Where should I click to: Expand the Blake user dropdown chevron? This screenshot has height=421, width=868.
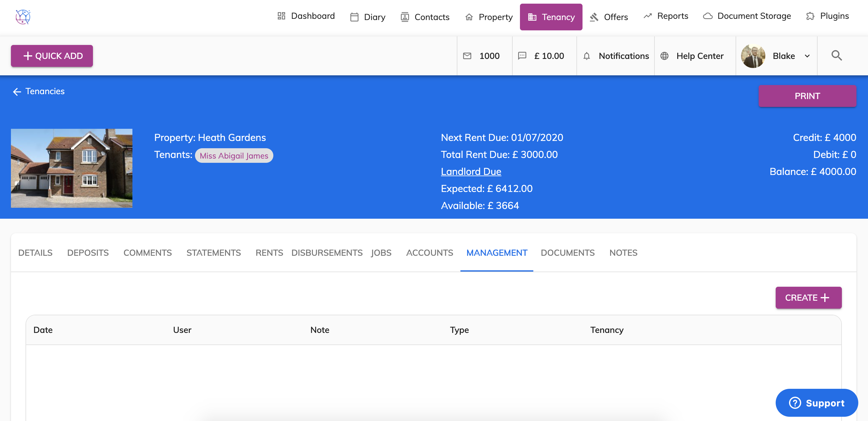(x=807, y=56)
